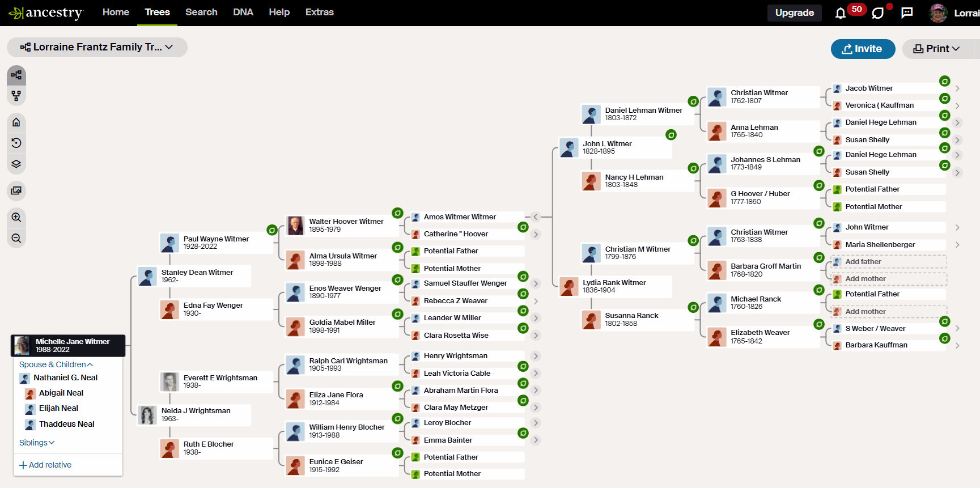The width and height of the screenshot is (980, 488).
Task: Open the notifications bell
Action: [841, 13]
